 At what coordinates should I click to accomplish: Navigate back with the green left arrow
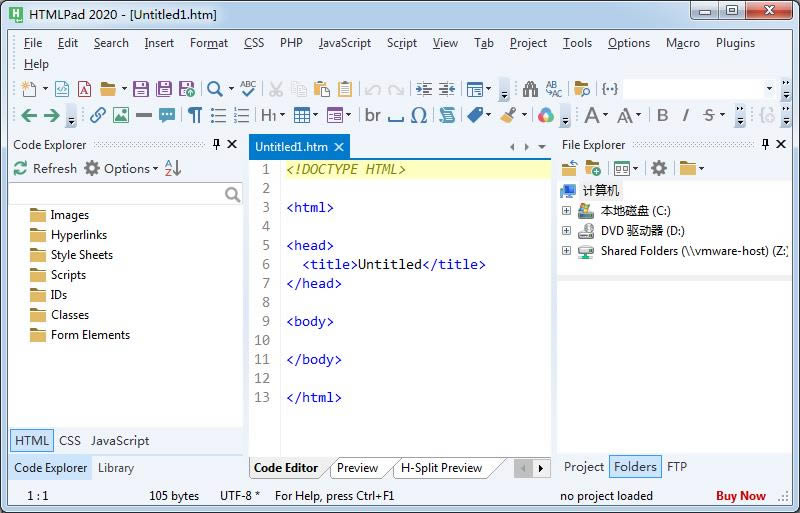[x=29, y=115]
